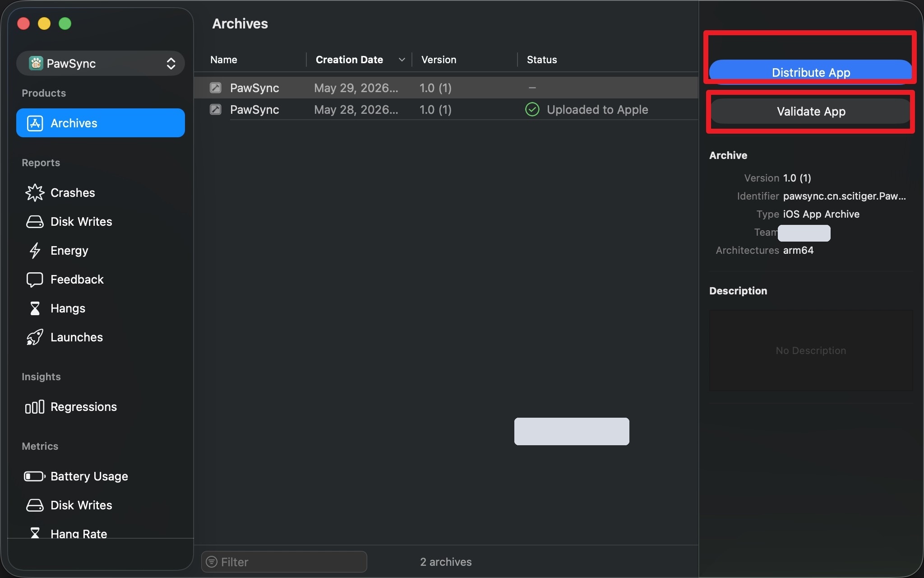Open Regressions under Insights
Viewport: 924px width, 578px height.
click(83, 407)
